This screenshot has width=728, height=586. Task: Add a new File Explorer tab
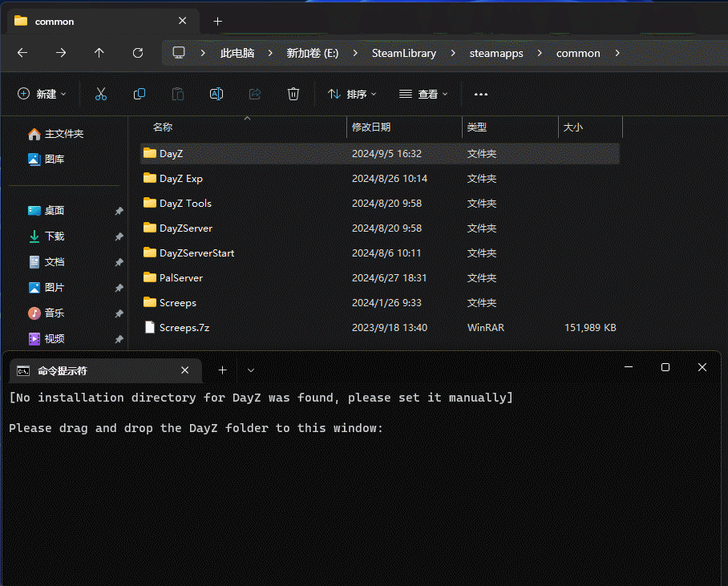point(217,22)
